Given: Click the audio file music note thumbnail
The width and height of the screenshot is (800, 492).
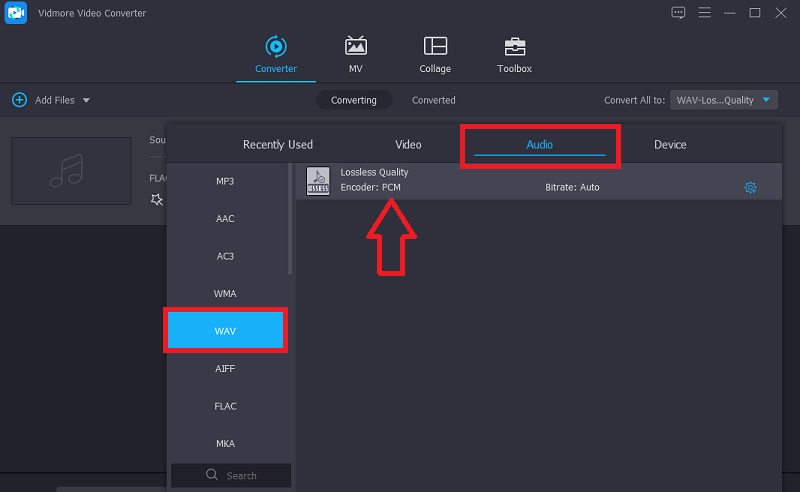Looking at the screenshot, I should [71, 171].
